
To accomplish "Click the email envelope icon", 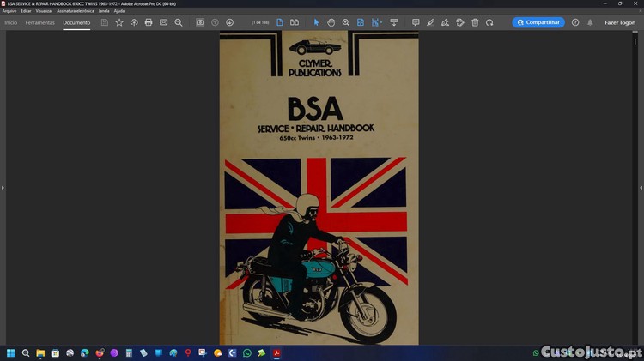I will (163, 22).
